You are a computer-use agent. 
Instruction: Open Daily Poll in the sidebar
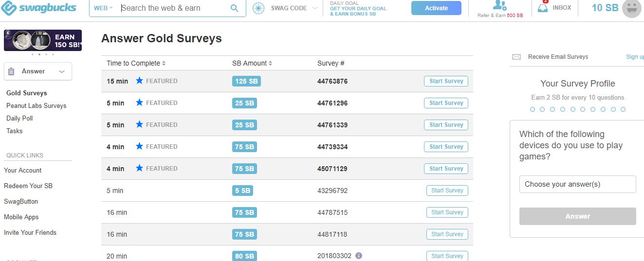pyautogui.click(x=19, y=118)
